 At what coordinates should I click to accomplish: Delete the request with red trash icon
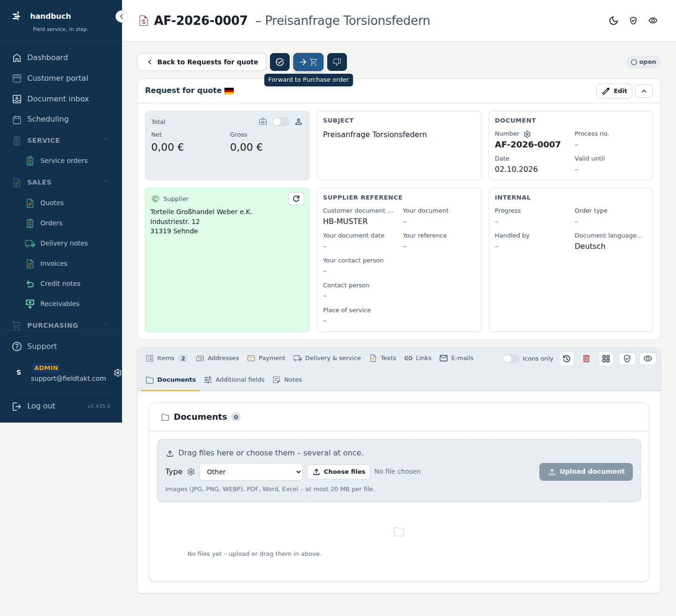pyautogui.click(x=586, y=359)
